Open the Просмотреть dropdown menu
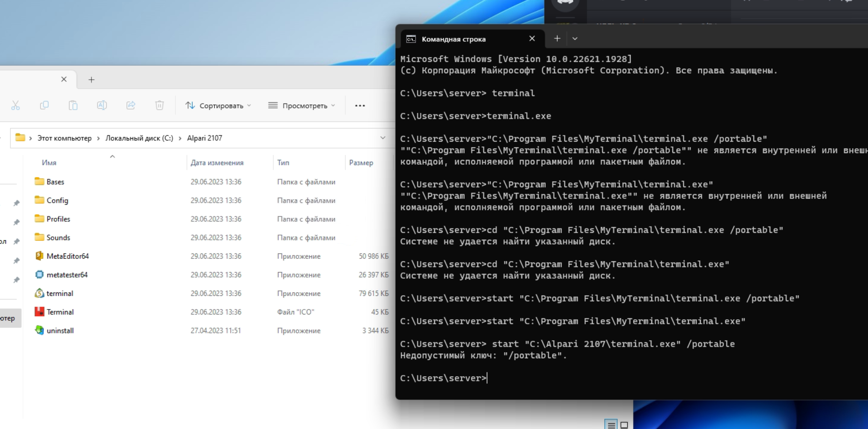 [x=301, y=106]
